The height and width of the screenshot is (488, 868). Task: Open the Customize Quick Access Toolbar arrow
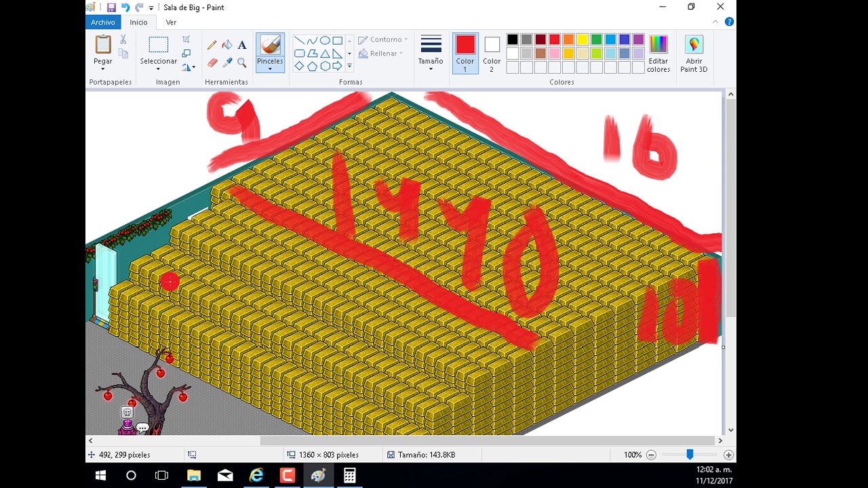(x=151, y=8)
